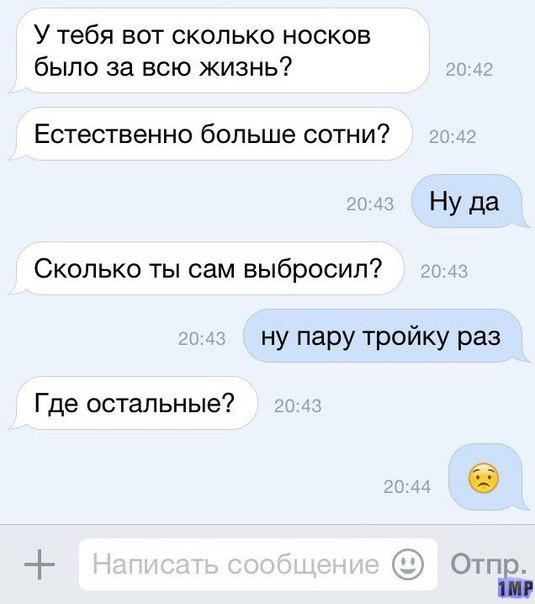Image resolution: width=535 pixels, height=604 pixels.
Task: Click the Написать сообщение input field
Action: [x=258, y=564]
